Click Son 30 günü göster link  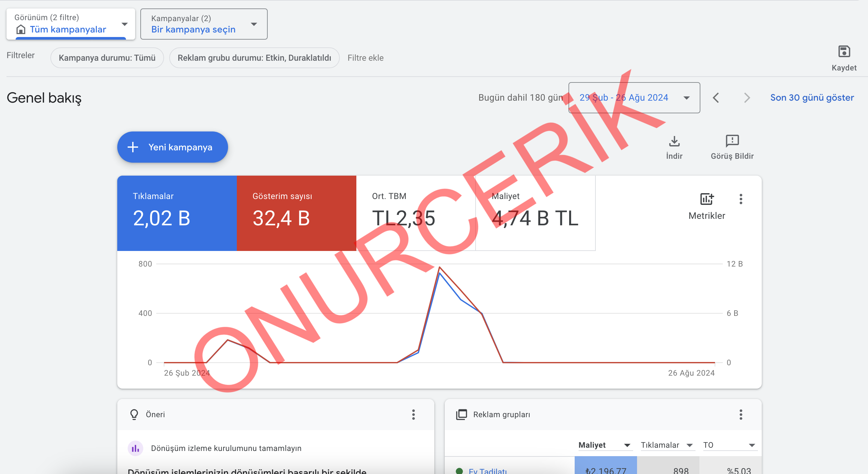click(812, 98)
